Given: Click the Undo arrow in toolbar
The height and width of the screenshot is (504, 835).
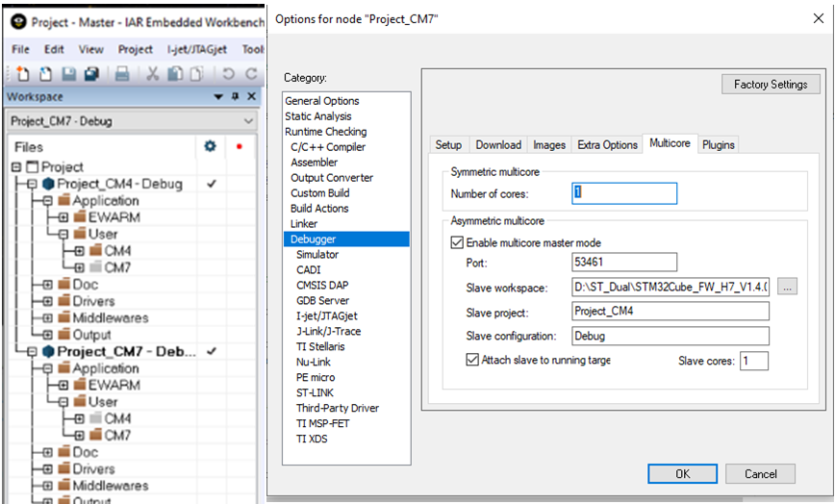Looking at the screenshot, I should click(228, 73).
